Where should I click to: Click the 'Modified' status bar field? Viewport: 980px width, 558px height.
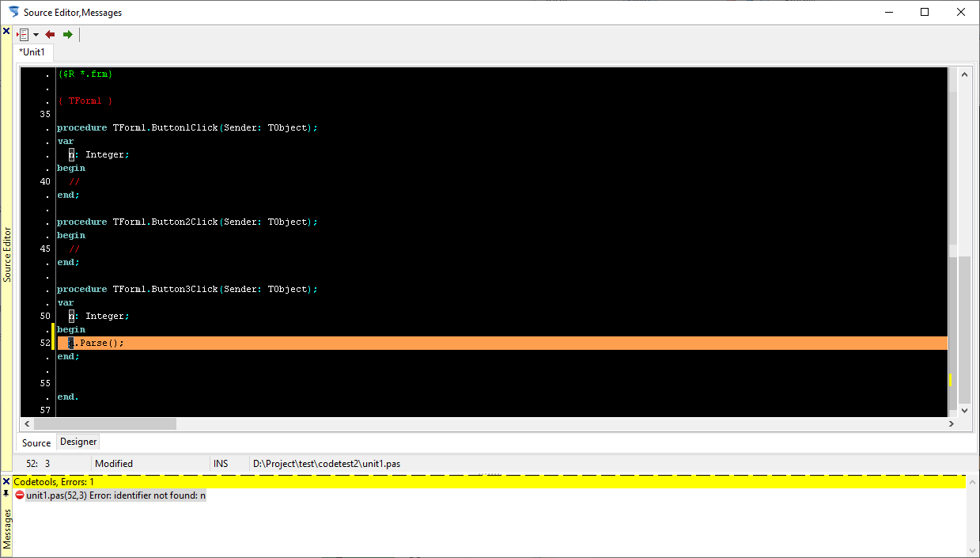(114, 464)
